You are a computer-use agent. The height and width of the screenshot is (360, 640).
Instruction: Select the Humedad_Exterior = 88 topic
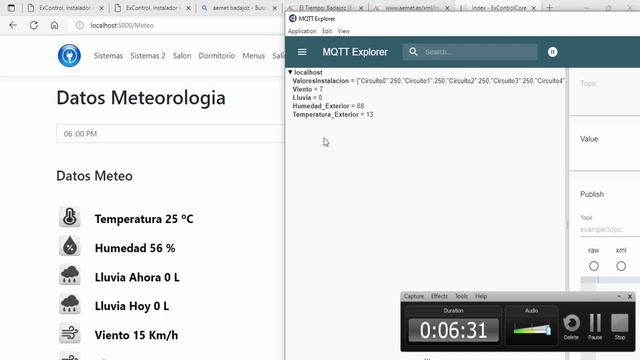tap(328, 106)
